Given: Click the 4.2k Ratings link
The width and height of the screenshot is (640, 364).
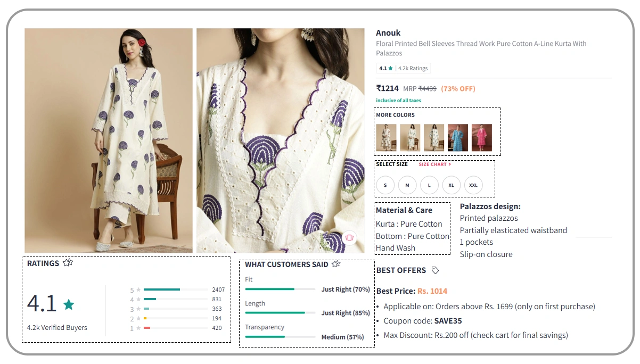Looking at the screenshot, I should [x=413, y=68].
